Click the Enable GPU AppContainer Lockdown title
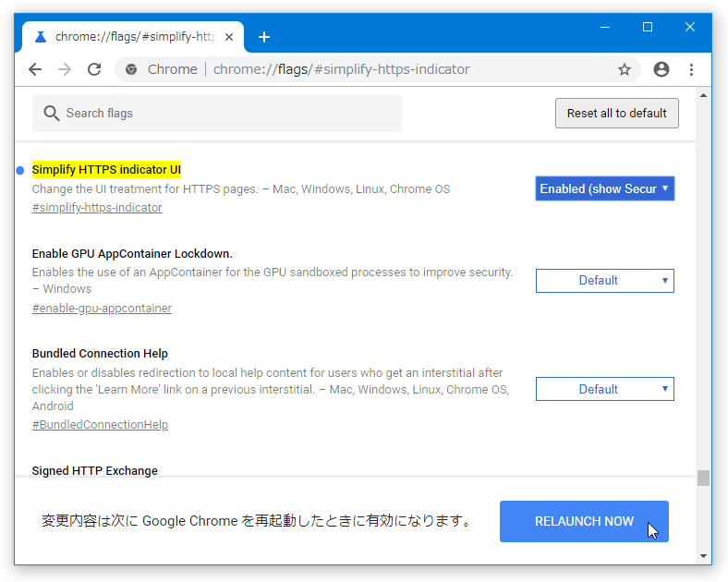This screenshot has height=582, width=728. click(x=132, y=254)
